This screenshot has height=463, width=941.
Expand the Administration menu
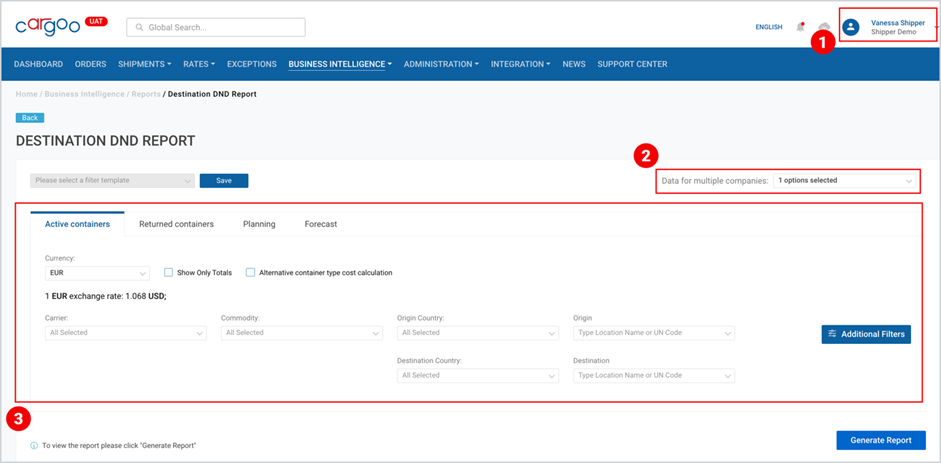pos(441,64)
